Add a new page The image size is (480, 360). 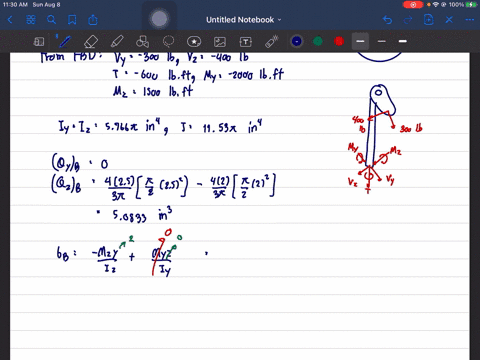tap(428, 20)
